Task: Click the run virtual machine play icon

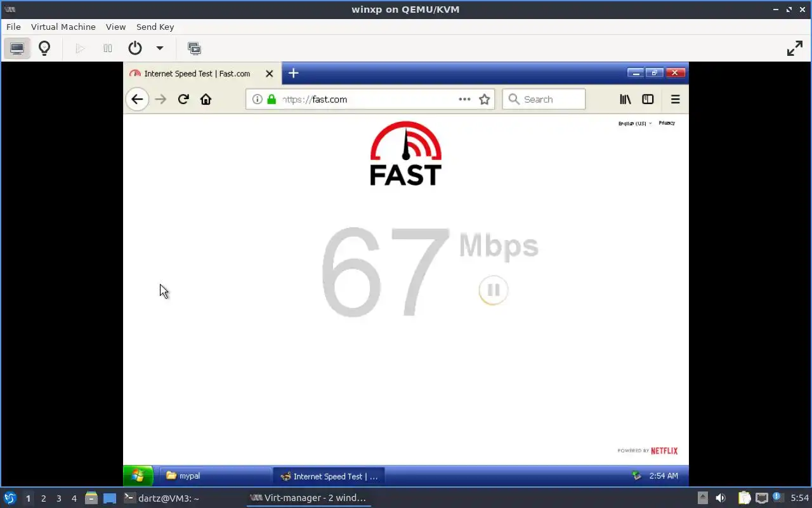Action: 80,48
